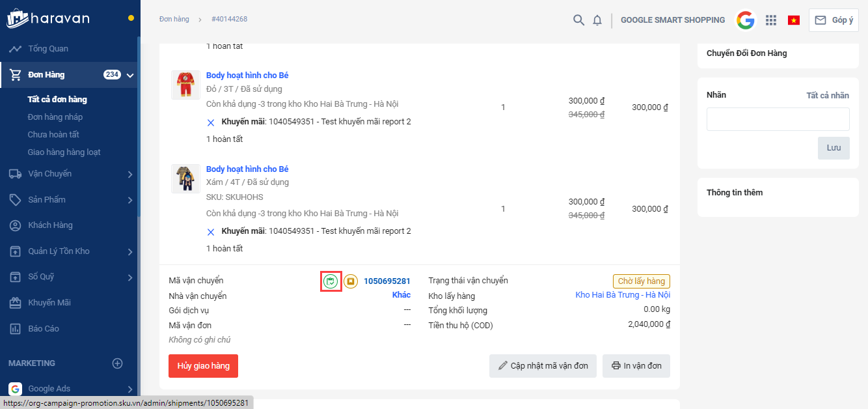Collapse the Đơn Hàng menu chevron
The image size is (868, 409).
(x=130, y=75)
